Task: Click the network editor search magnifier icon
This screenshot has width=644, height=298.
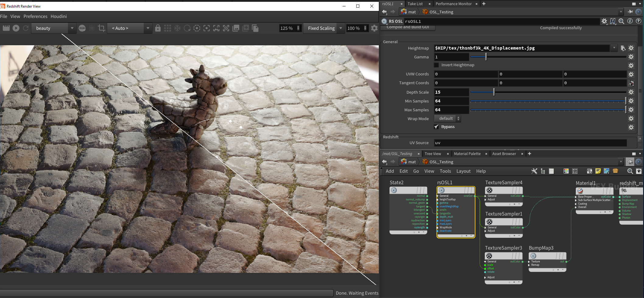Action: [x=630, y=171]
